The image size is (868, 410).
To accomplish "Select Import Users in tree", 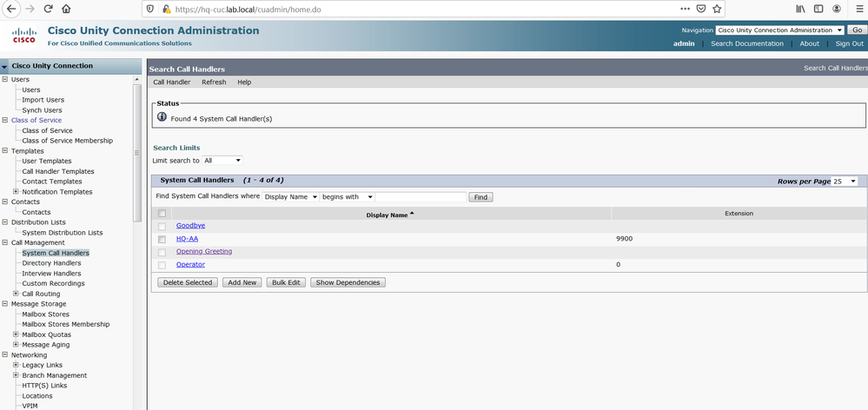I will coord(43,100).
